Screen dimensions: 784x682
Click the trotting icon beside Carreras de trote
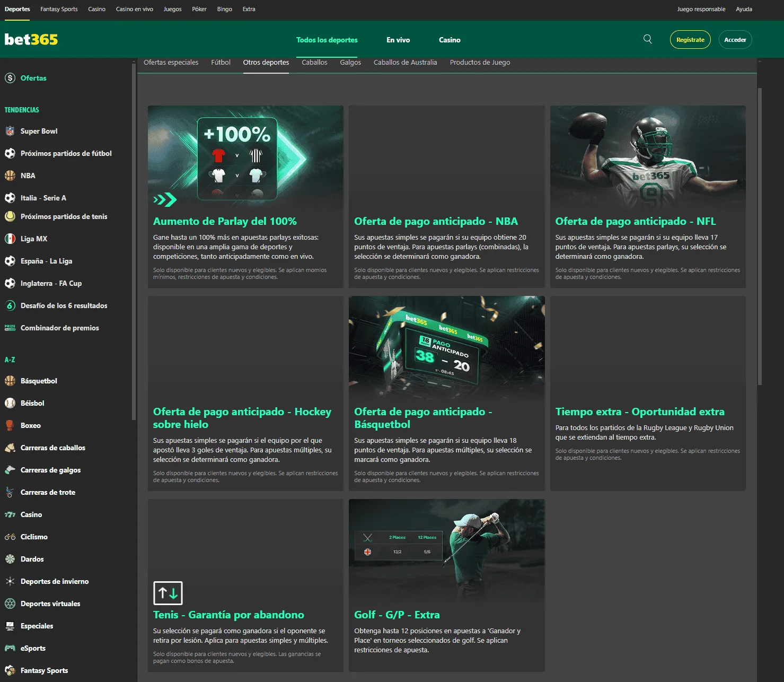10,492
